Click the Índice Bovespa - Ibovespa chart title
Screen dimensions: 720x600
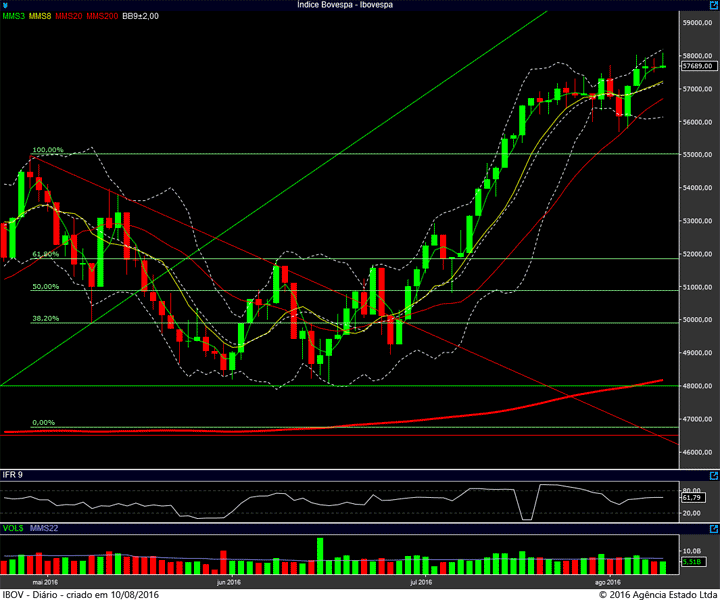[x=345, y=5]
